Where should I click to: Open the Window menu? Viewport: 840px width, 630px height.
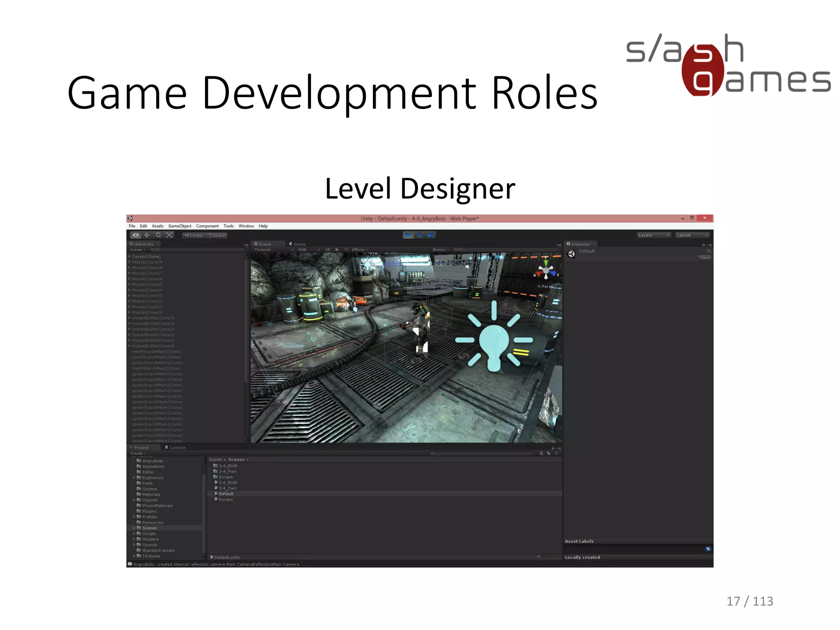[x=246, y=226]
